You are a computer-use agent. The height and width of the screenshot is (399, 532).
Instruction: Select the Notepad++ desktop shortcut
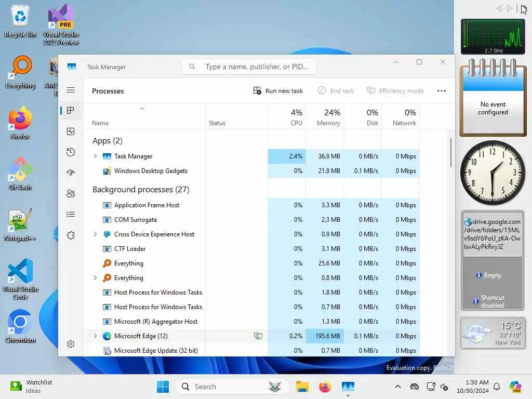click(20, 224)
